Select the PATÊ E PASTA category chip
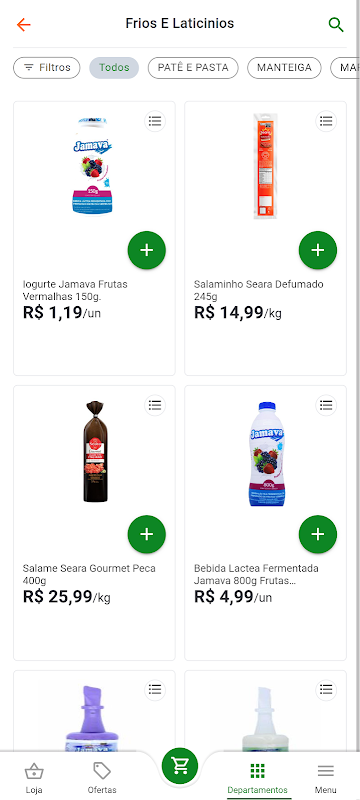 [193, 68]
